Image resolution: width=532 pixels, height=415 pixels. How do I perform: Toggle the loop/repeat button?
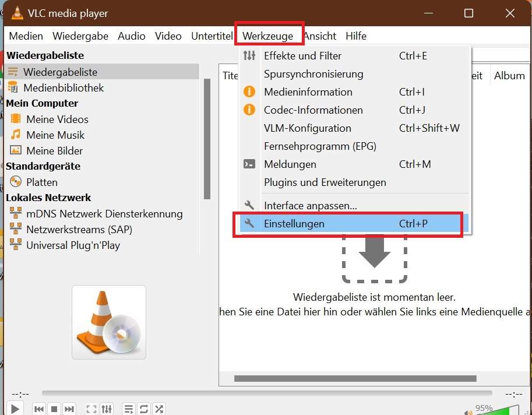pos(143,409)
